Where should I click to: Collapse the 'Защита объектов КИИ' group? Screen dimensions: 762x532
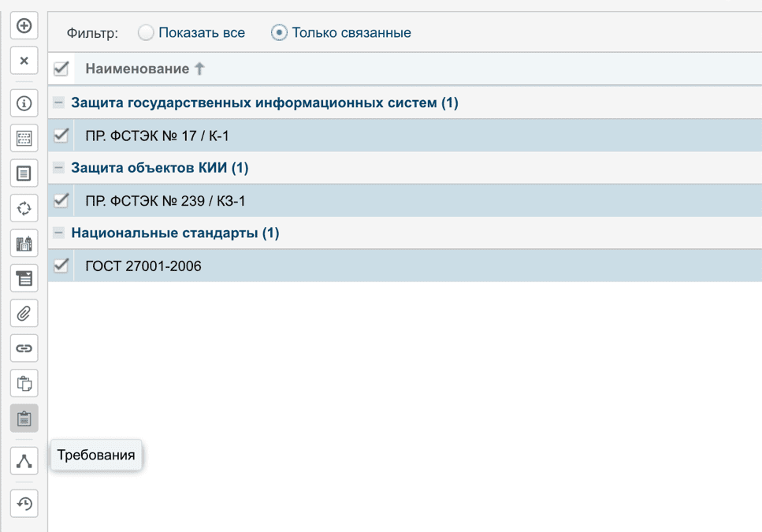58,168
